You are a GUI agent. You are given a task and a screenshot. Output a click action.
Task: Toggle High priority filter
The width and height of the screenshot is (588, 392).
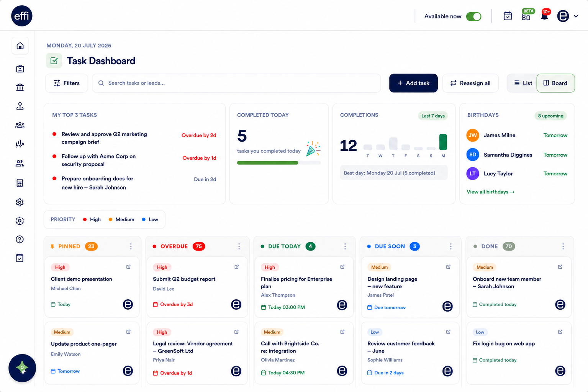pyautogui.click(x=92, y=219)
